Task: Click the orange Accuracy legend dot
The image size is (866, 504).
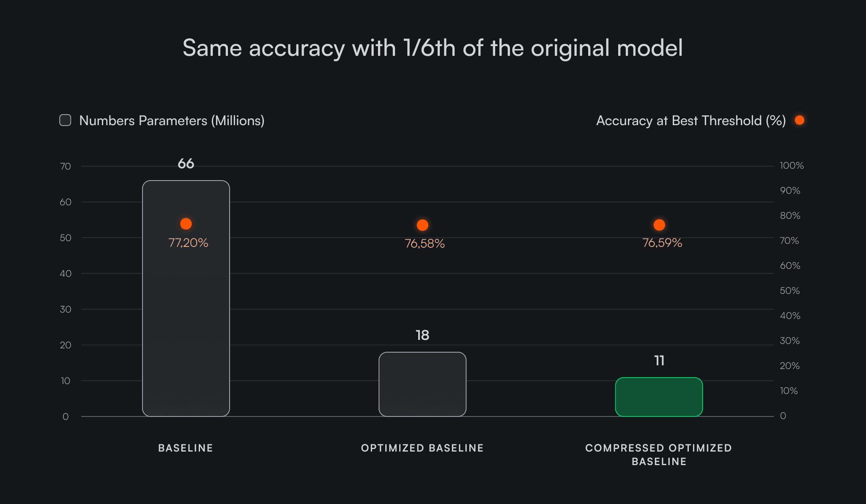Action: point(799,121)
